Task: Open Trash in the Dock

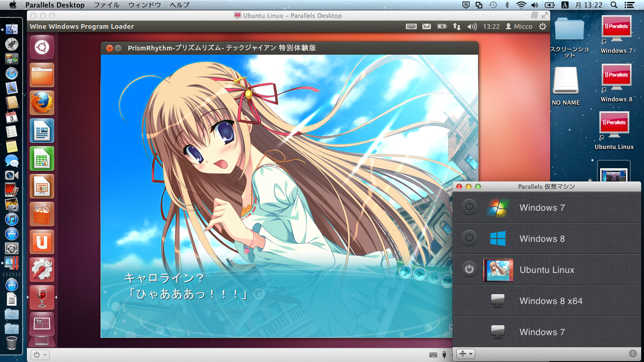Action: point(12,343)
